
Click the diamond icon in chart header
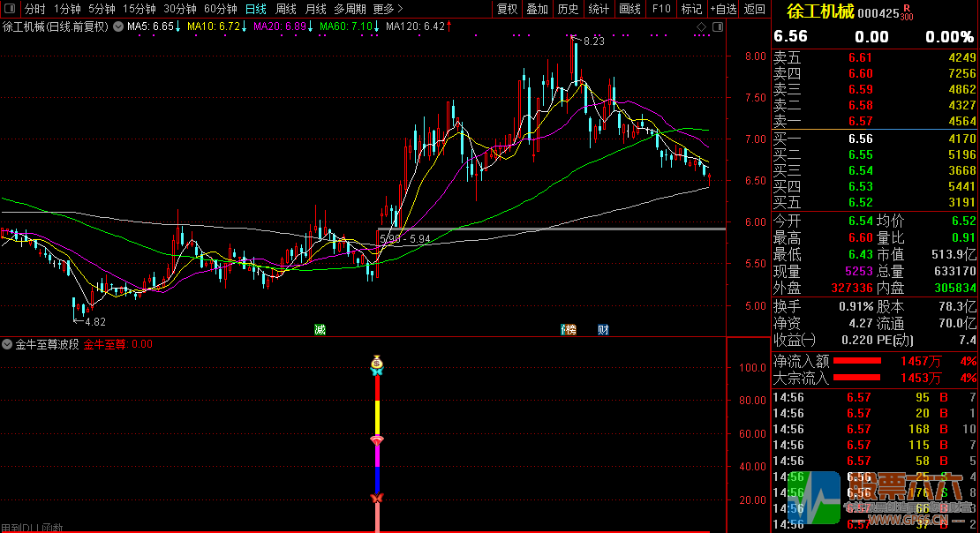pos(702,27)
